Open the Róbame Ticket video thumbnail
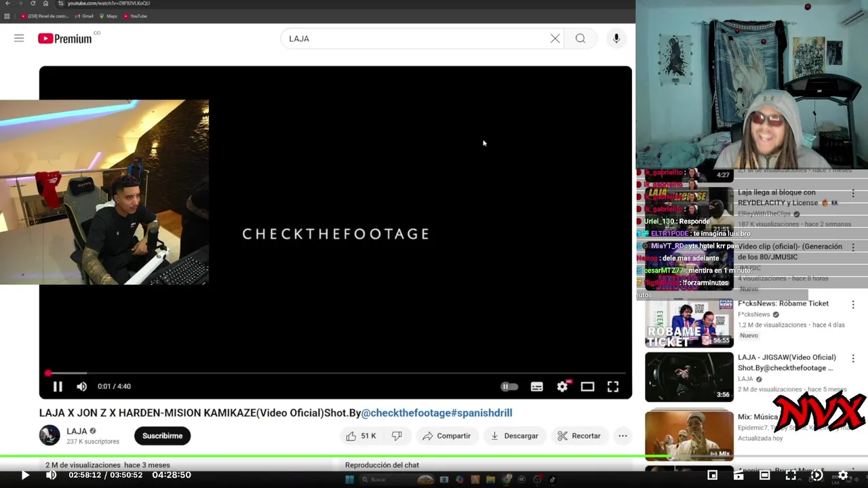Image resolution: width=868 pixels, height=488 pixels. [x=689, y=323]
